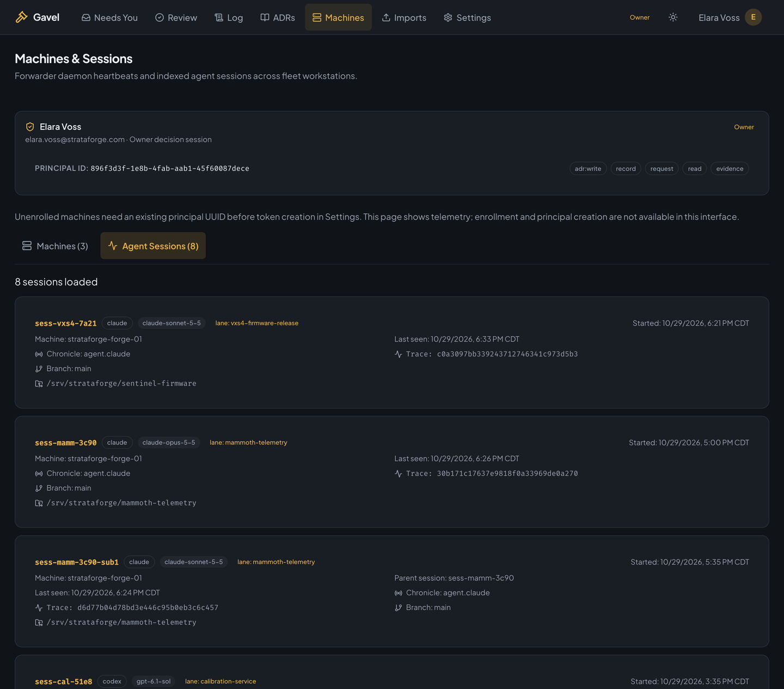Click the request permission badge
This screenshot has height=689, width=784.
point(661,169)
